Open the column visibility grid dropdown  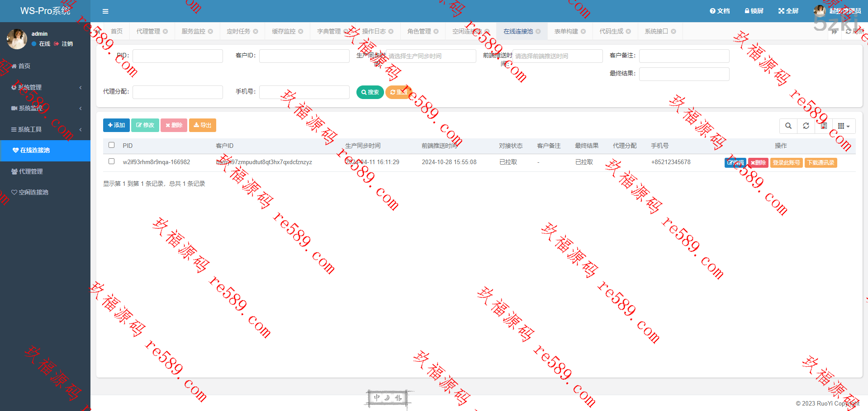coord(844,126)
